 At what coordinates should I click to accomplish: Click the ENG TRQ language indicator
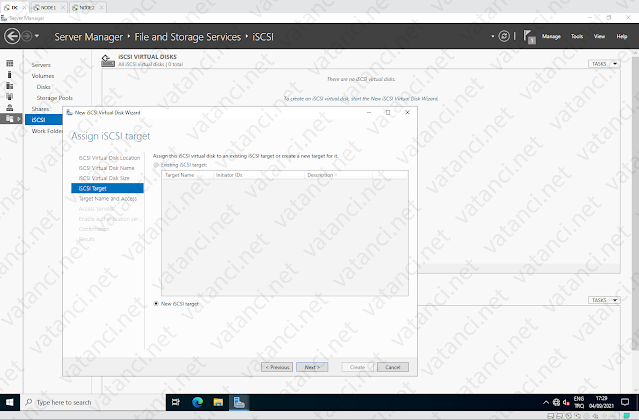579,402
